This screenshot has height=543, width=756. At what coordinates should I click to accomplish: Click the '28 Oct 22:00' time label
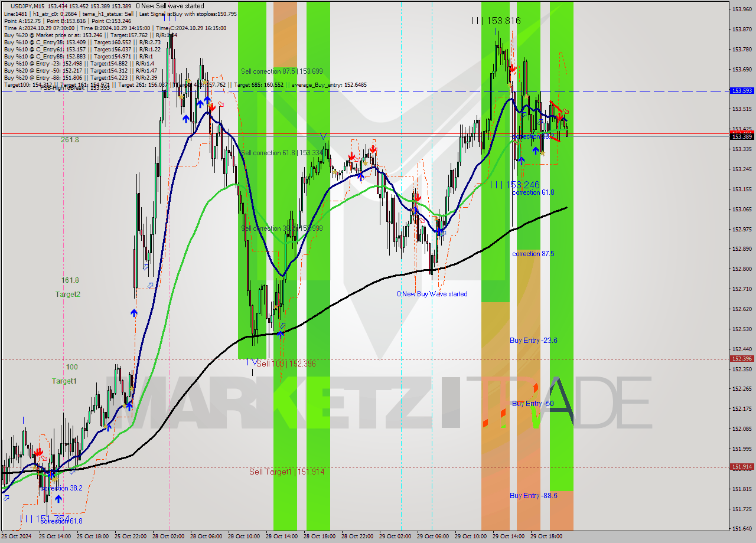coord(358,537)
